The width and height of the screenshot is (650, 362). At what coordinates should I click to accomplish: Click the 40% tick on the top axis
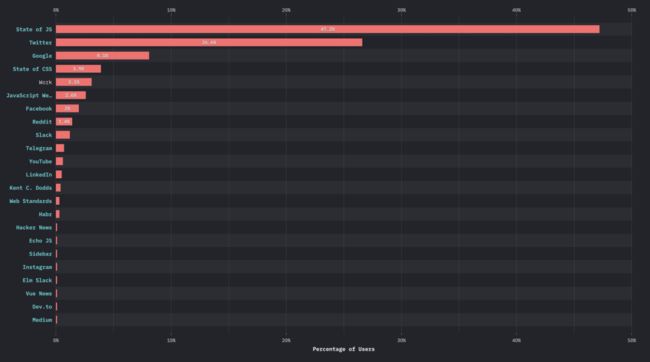(x=516, y=10)
